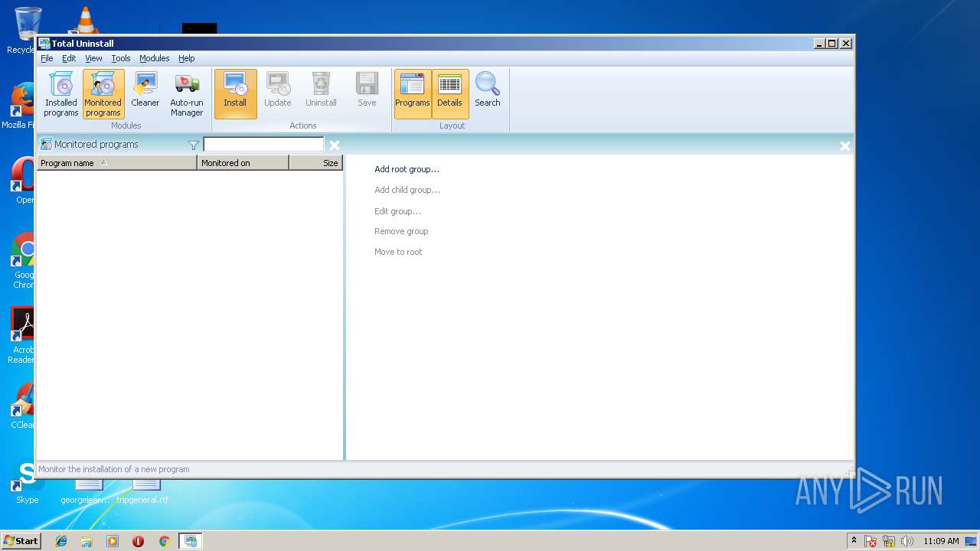Select the Monitored programs module
This screenshot has height=551, width=980.
coord(103,94)
